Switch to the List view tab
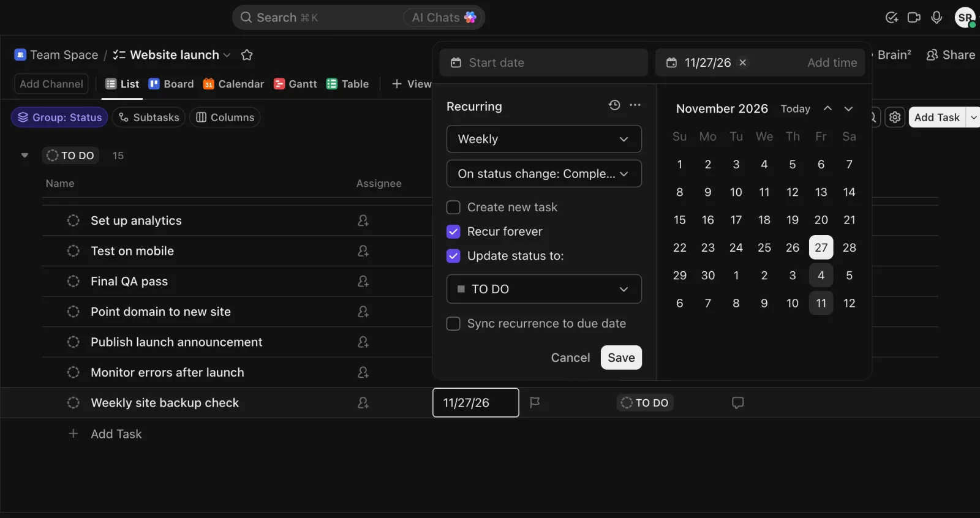The image size is (980, 518). [x=123, y=84]
